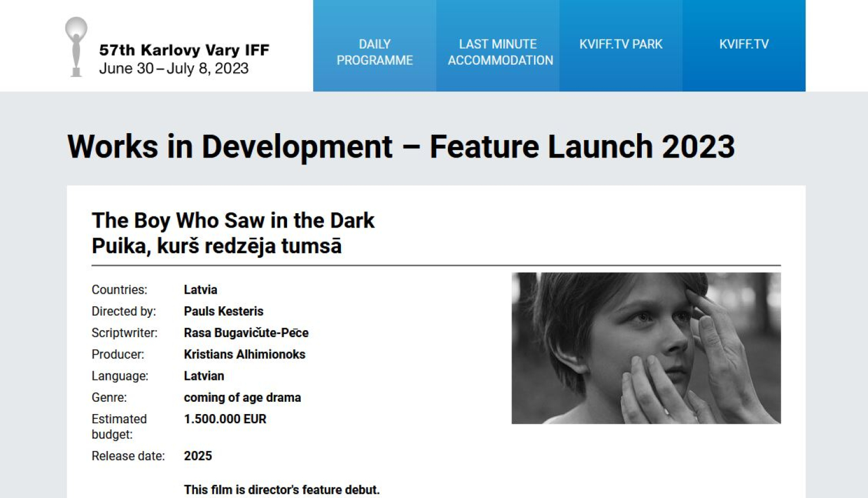868x498 pixels.
Task: Click producer name Kristians Alhimionoks
Action: pyautogui.click(x=244, y=354)
